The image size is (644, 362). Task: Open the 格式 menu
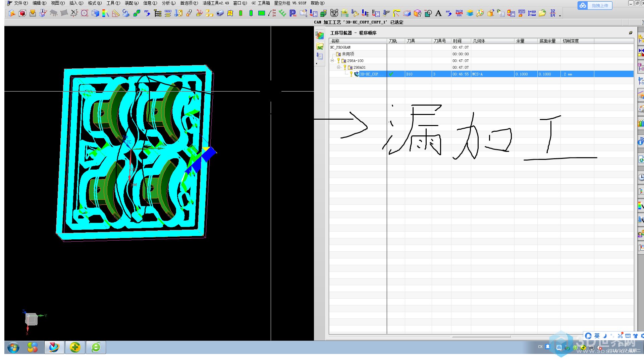95,3
